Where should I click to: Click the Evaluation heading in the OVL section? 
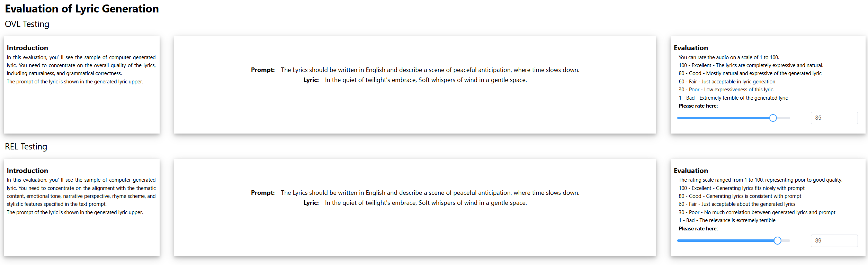coord(691,48)
